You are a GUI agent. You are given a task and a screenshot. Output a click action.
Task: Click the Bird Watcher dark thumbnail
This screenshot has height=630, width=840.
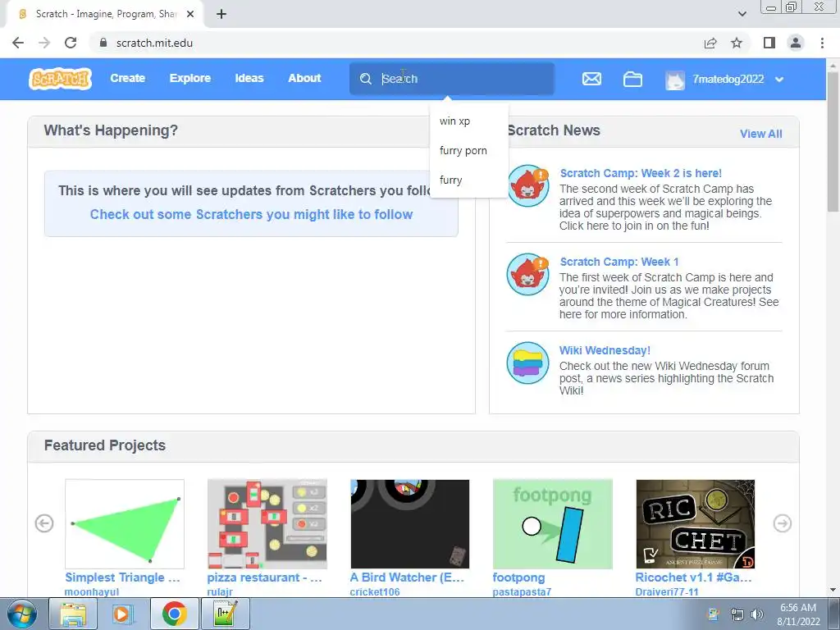[410, 524]
